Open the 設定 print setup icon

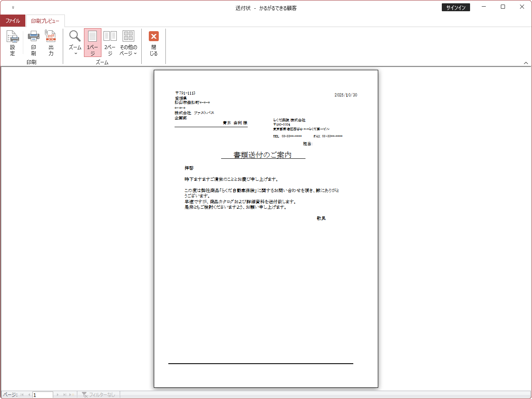[x=12, y=43]
